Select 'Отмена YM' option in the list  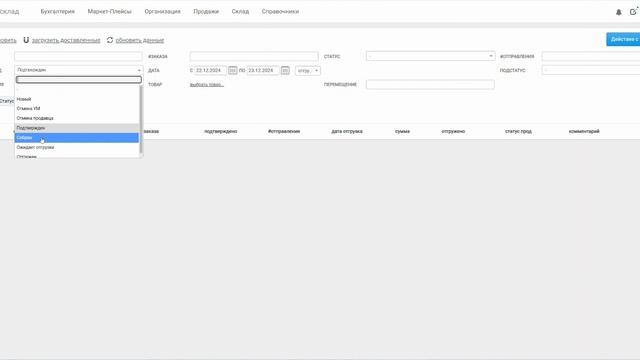pos(77,109)
